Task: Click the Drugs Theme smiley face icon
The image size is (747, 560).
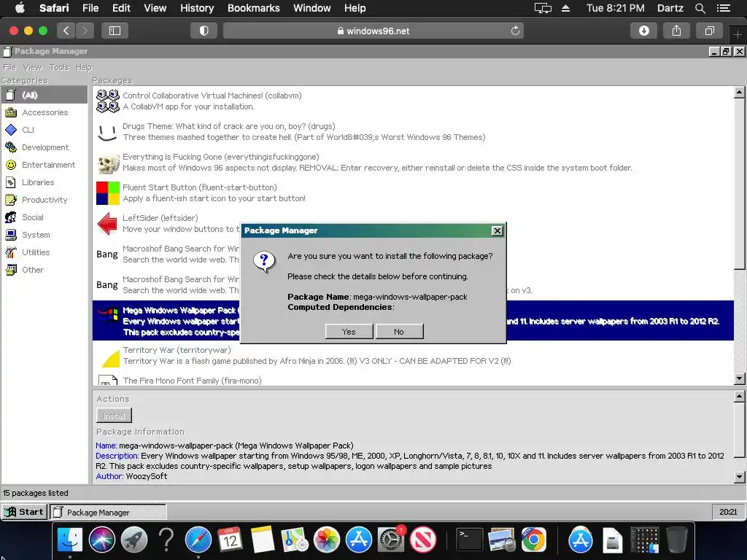Action: (x=108, y=132)
